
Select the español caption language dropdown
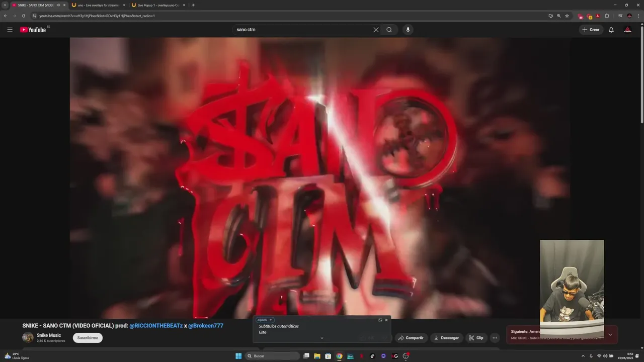265,320
